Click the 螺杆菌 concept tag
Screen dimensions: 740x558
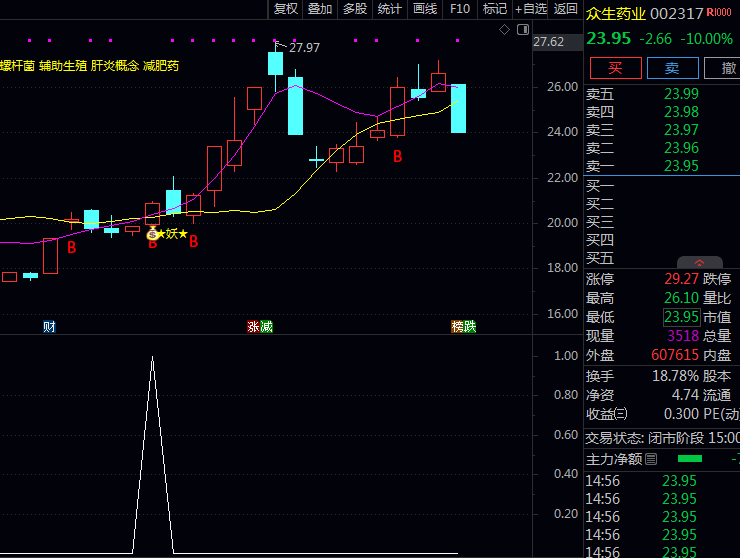click(x=17, y=66)
